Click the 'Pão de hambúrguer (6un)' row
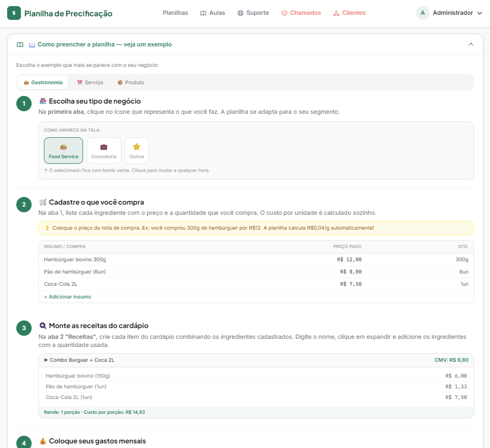Image resolution: width=490 pixels, height=448 pixels. pos(256,271)
